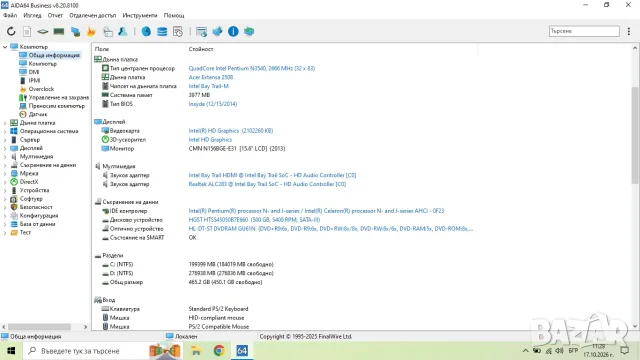Image resolution: width=640 pixels, height=360 pixels.
Task: Open the Acer Extensa 2508 link
Action: 211,77
